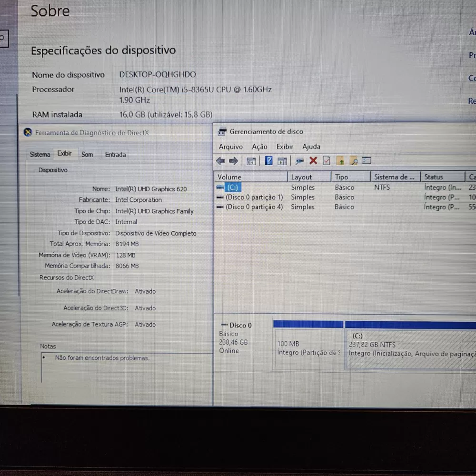The width and height of the screenshot is (476, 476).
Task: Click the settings list view toolbar icon
Action: (367, 160)
